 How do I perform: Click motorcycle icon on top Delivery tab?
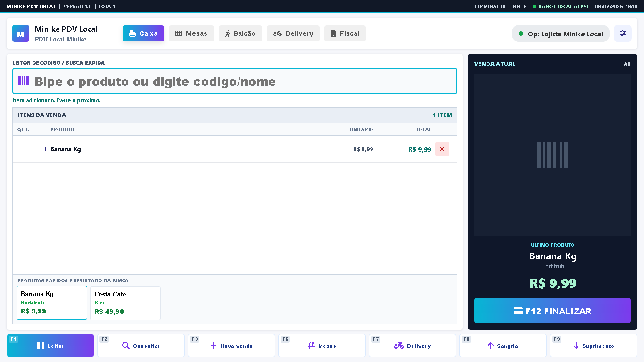(x=278, y=33)
